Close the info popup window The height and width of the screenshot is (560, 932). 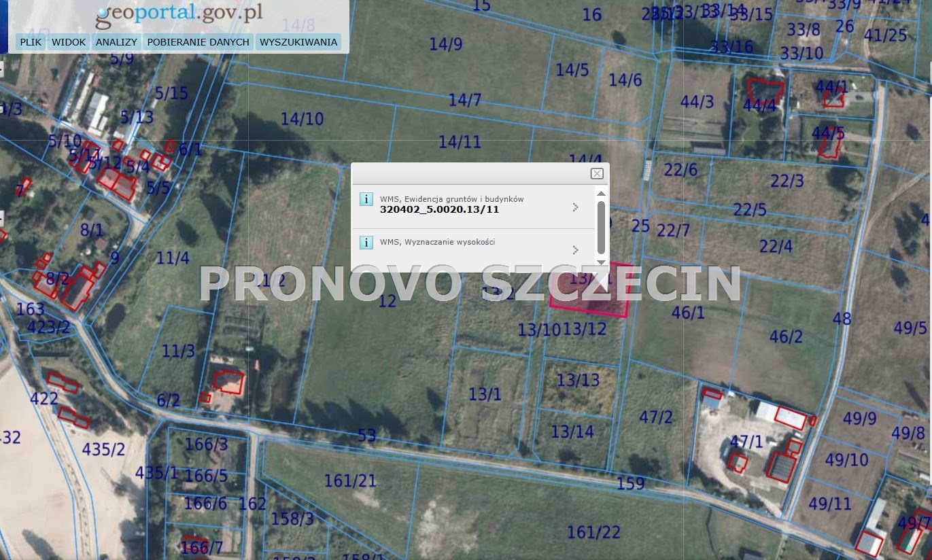[x=597, y=174]
